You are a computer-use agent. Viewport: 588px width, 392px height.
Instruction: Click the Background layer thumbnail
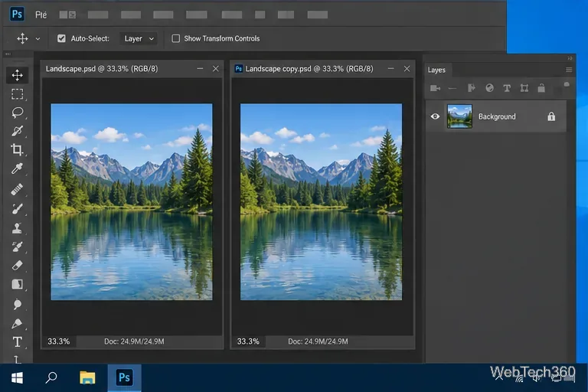pyautogui.click(x=459, y=116)
